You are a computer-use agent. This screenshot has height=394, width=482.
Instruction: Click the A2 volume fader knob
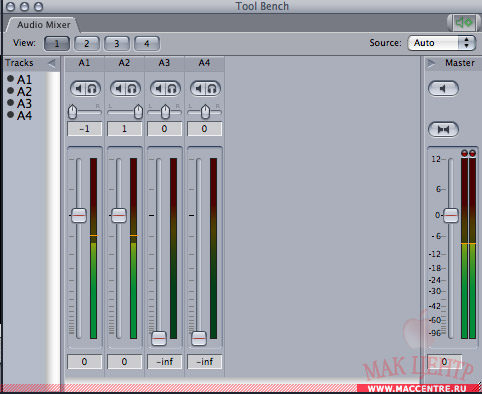[119, 216]
